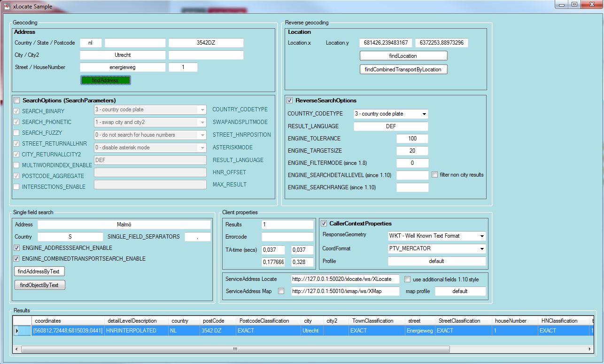Click the detailLevelDescription column header
The width and height of the screenshot is (604, 364).
tap(132, 321)
